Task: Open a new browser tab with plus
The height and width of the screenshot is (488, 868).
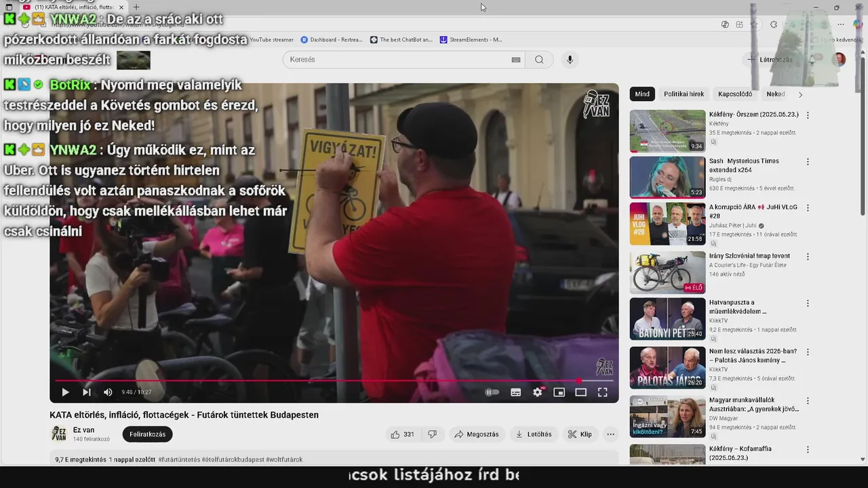Action: click(136, 7)
